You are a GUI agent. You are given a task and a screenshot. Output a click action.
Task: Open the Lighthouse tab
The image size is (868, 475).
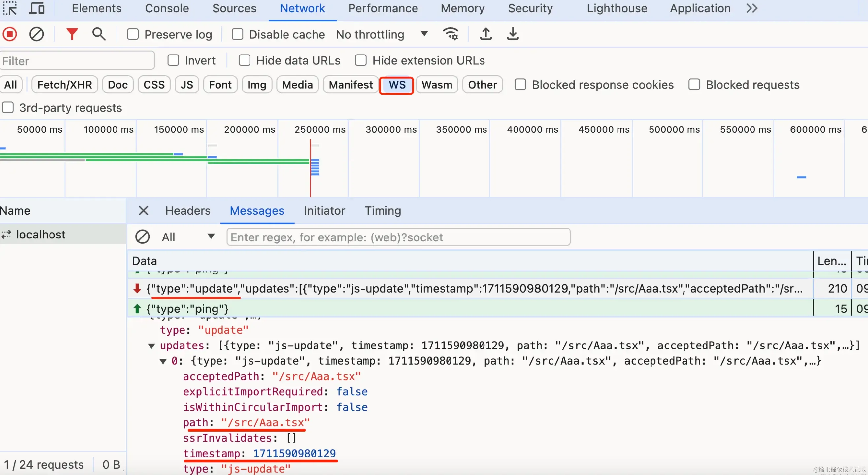(x=617, y=8)
